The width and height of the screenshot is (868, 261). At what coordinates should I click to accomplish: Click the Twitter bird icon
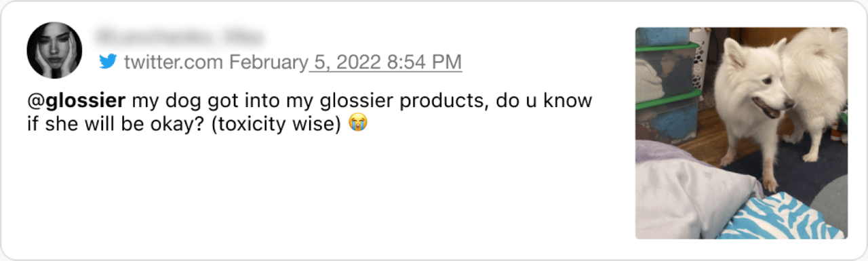(108, 62)
